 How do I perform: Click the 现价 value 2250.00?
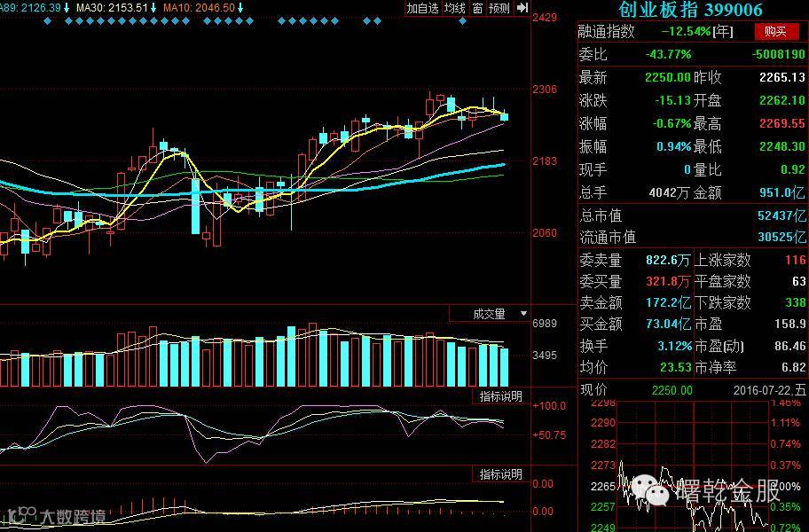tap(672, 390)
